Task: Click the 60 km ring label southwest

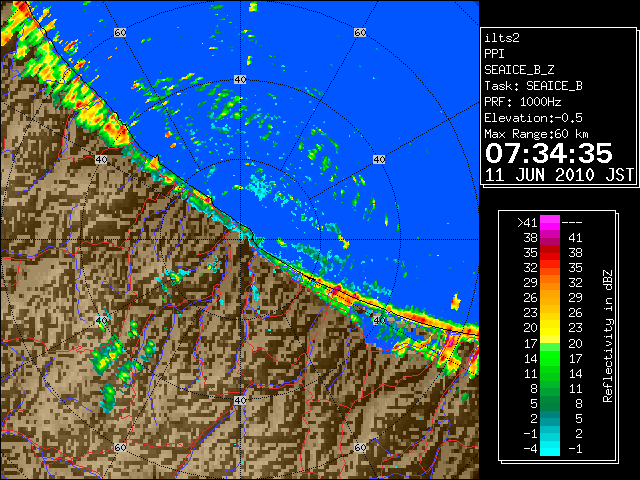Action: (120, 447)
